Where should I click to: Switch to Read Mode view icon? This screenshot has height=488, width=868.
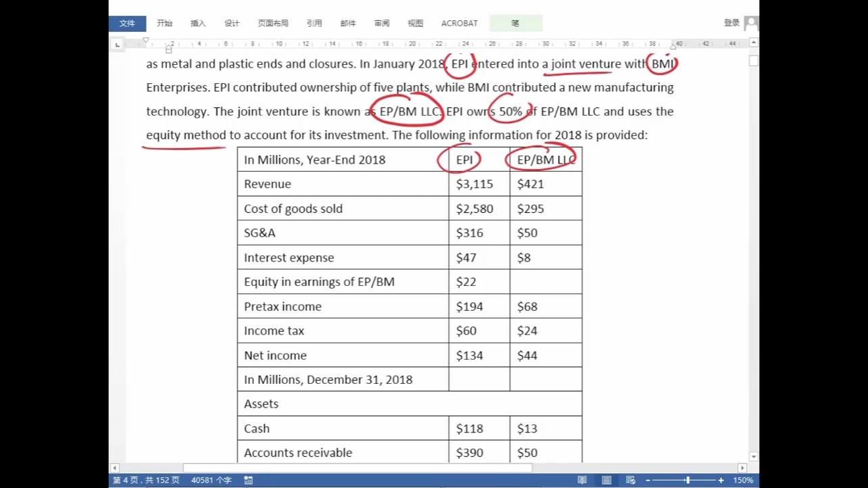tap(582, 480)
